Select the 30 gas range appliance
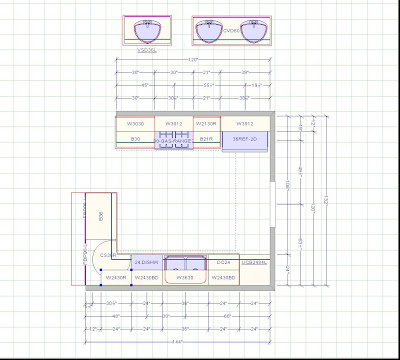The height and width of the screenshot is (360, 400). (174, 140)
